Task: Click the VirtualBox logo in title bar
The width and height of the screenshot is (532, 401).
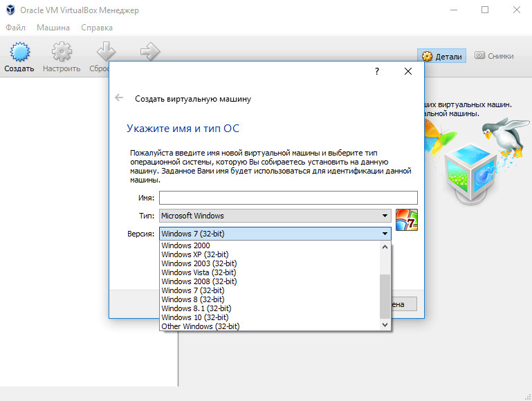Action: [10, 10]
